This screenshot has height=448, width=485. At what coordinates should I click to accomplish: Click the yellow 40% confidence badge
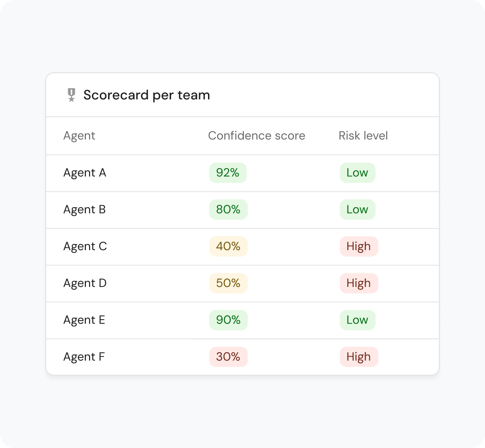point(228,246)
